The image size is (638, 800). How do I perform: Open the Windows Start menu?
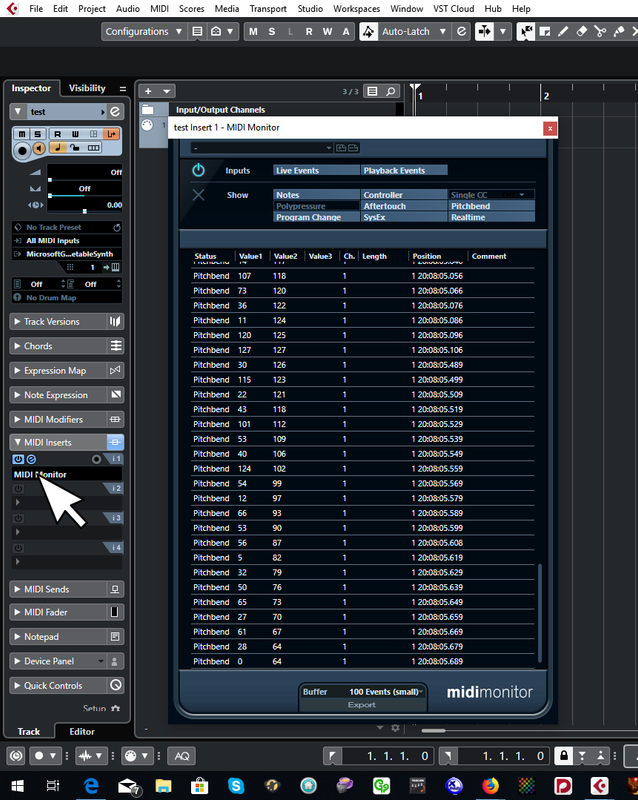17,786
